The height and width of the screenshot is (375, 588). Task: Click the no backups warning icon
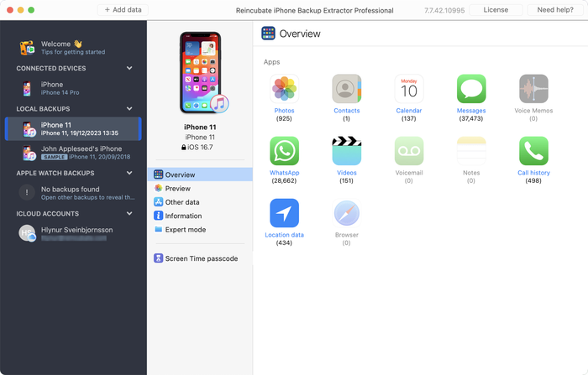coord(27,193)
